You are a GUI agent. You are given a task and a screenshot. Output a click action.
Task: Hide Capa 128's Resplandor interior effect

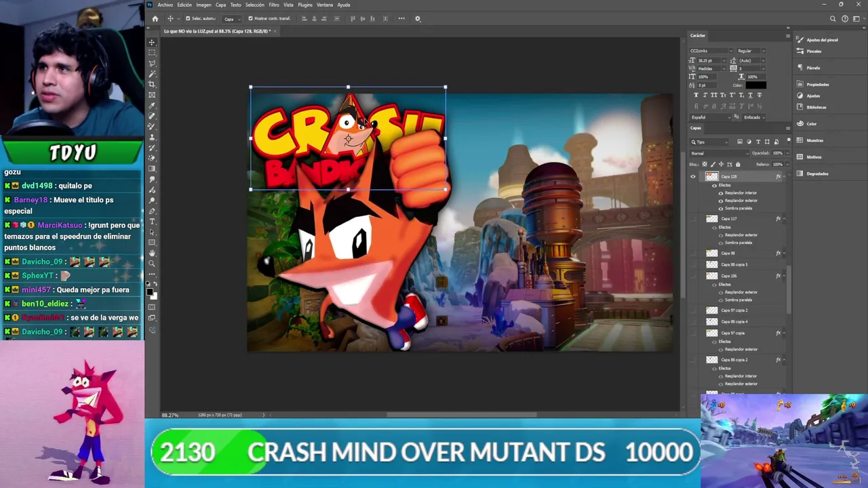point(721,193)
